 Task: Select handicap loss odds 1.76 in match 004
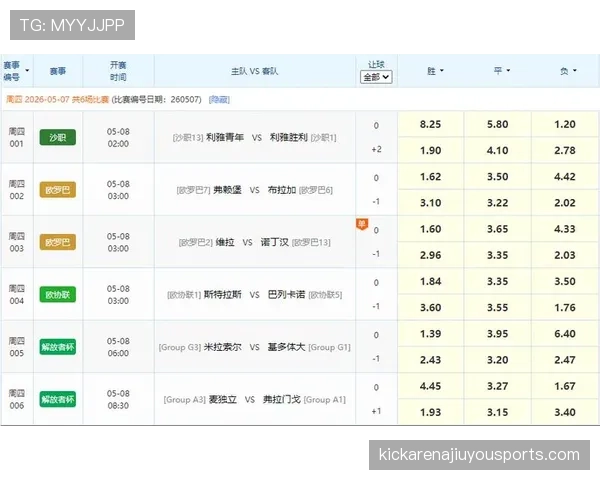(565, 308)
